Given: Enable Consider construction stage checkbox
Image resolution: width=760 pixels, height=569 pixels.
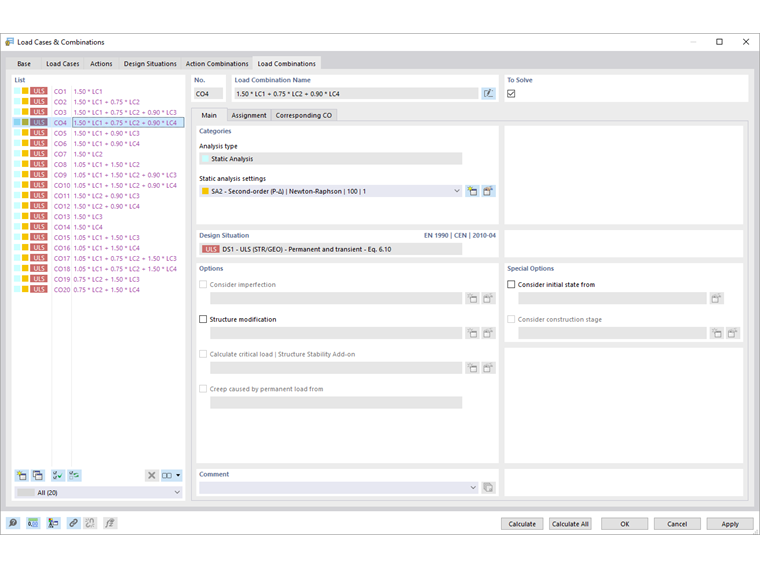Looking at the screenshot, I should click(511, 319).
